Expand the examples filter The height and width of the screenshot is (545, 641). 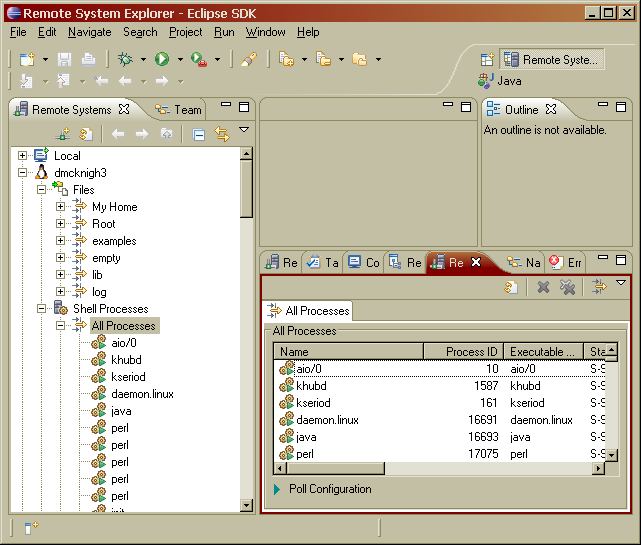(60, 240)
